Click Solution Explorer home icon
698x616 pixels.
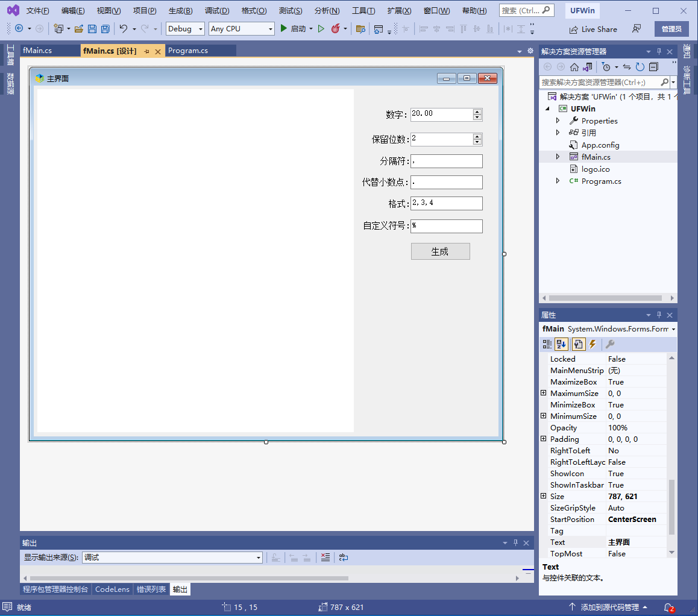point(574,67)
